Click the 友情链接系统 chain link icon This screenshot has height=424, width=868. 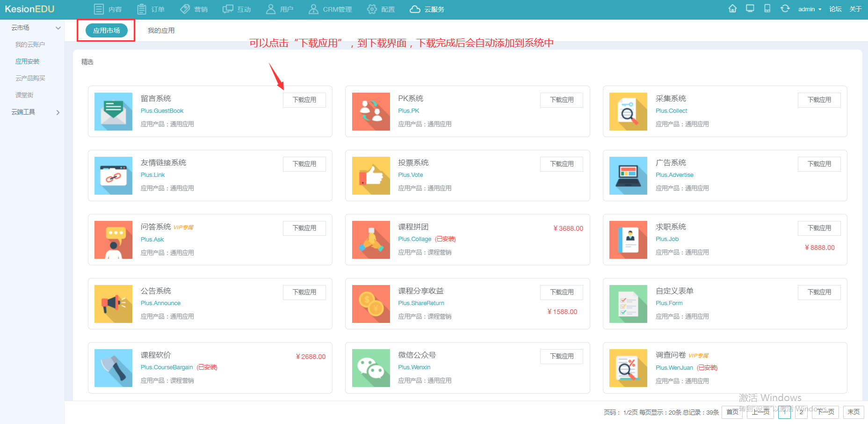tap(113, 175)
